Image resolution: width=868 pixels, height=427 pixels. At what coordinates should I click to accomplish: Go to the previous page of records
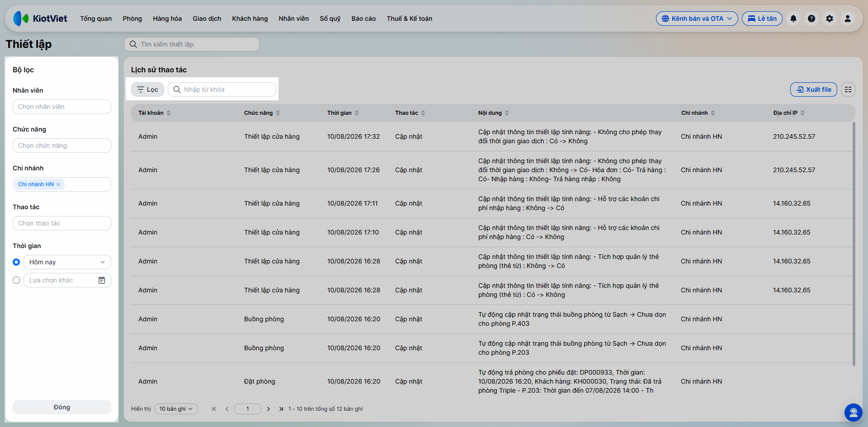click(x=227, y=409)
